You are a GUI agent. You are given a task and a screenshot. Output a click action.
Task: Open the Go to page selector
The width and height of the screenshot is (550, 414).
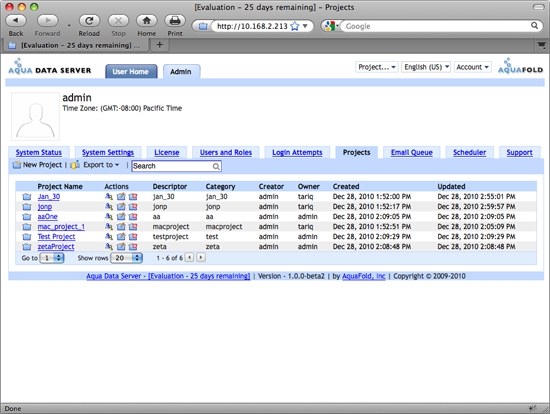(x=52, y=258)
